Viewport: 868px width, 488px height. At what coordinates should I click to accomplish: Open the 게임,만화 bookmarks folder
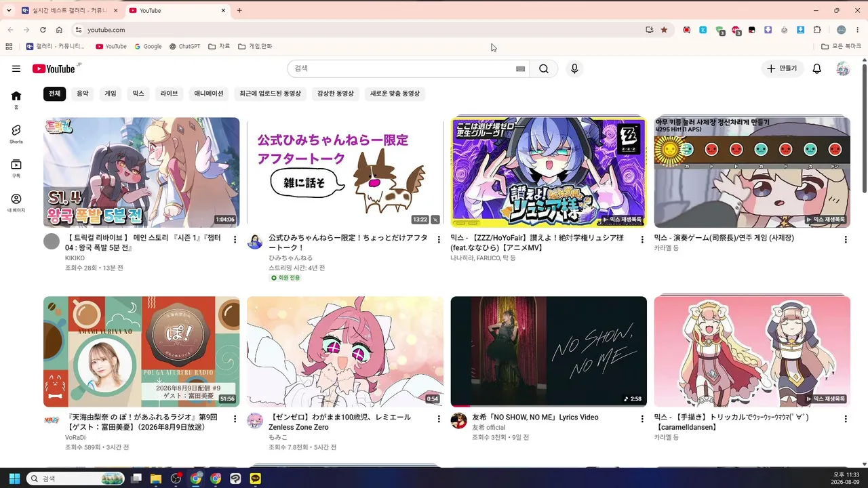(255, 47)
